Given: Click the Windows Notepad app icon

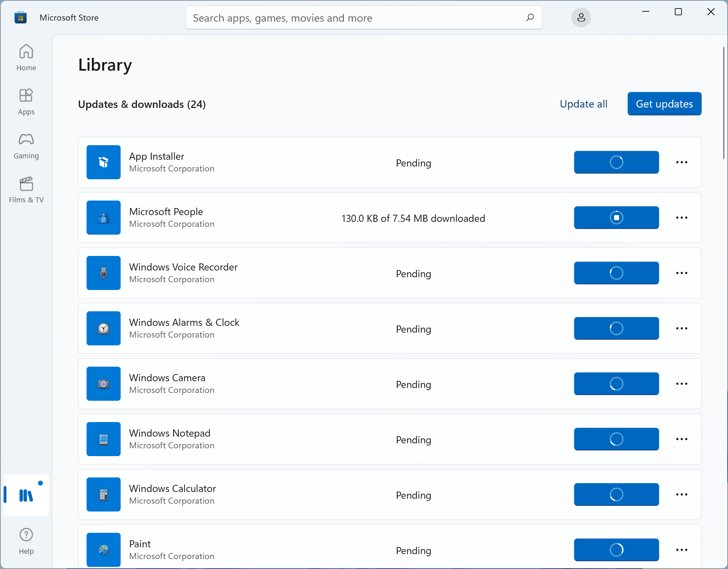Looking at the screenshot, I should pyautogui.click(x=104, y=439).
